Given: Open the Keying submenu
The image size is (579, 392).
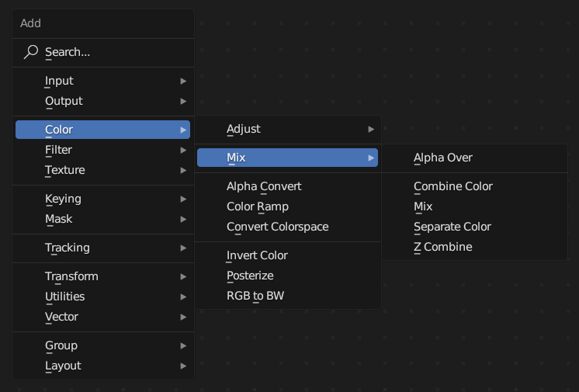Looking at the screenshot, I should coord(63,199).
